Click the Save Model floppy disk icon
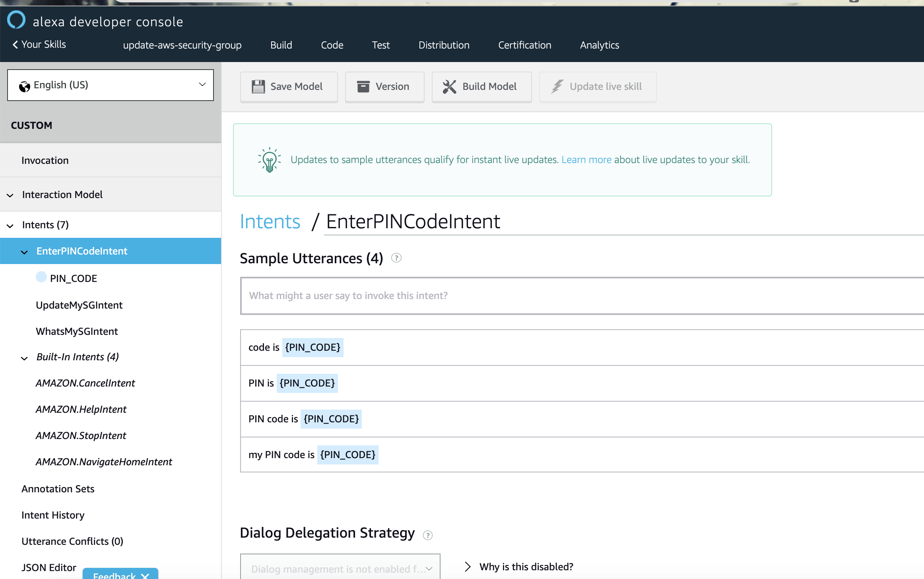This screenshot has height=579, width=924. point(258,86)
